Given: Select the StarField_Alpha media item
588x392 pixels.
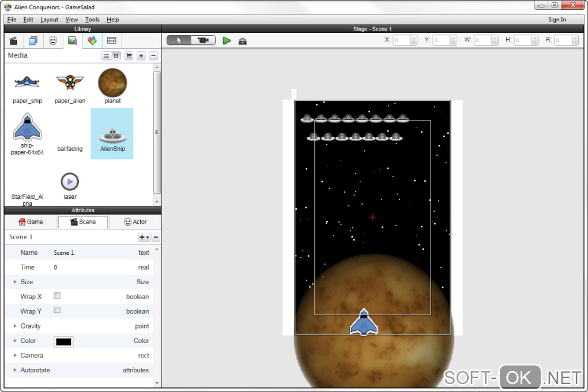Looking at the screenshot, I should [x=27, y=200].
